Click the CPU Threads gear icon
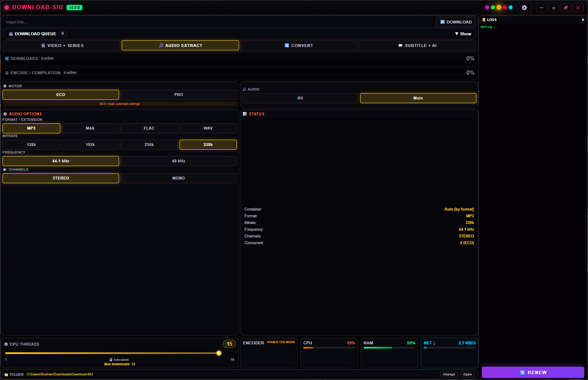Image resolution: width=588 pixels, height=380 pixels. pyautogui.click(x=6, y=344)
